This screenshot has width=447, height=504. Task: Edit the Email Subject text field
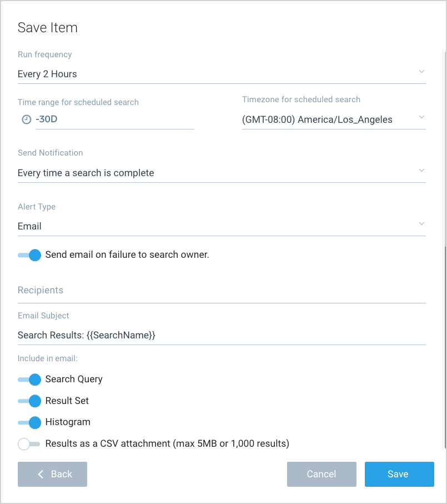(221, 335)
